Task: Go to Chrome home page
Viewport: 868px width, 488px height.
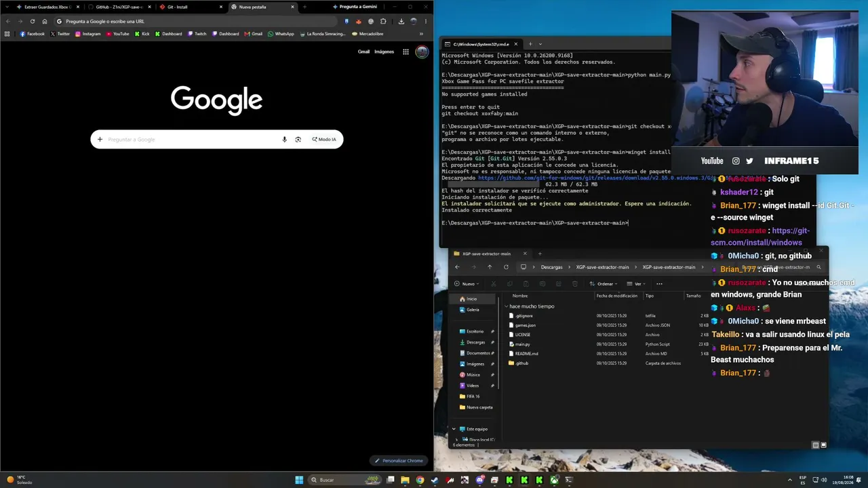Action: pyautogui.click(x=45, y=21)
